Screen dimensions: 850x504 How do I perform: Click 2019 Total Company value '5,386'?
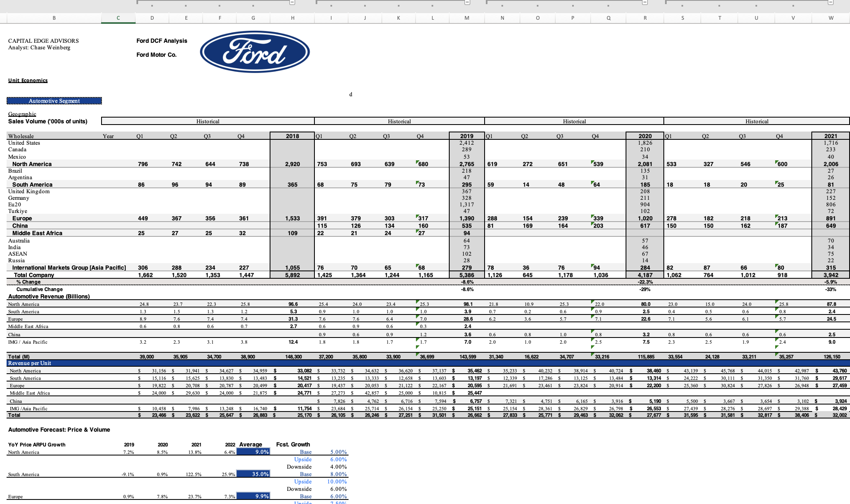[467, 275]
